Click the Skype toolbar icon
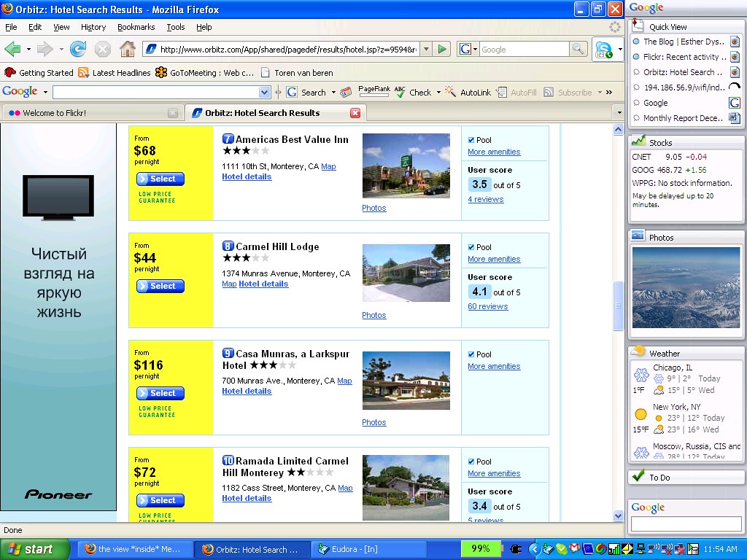Screen dimensions: 747x560 603,49
